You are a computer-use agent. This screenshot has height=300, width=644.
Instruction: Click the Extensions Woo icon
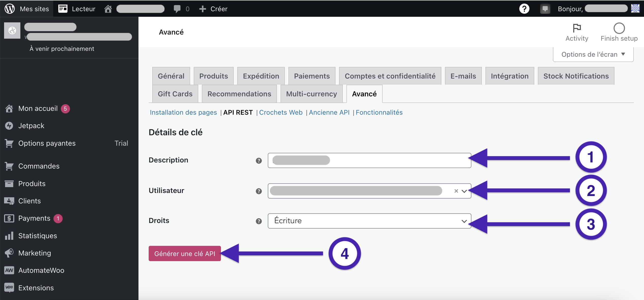click(x=9, y=288)
